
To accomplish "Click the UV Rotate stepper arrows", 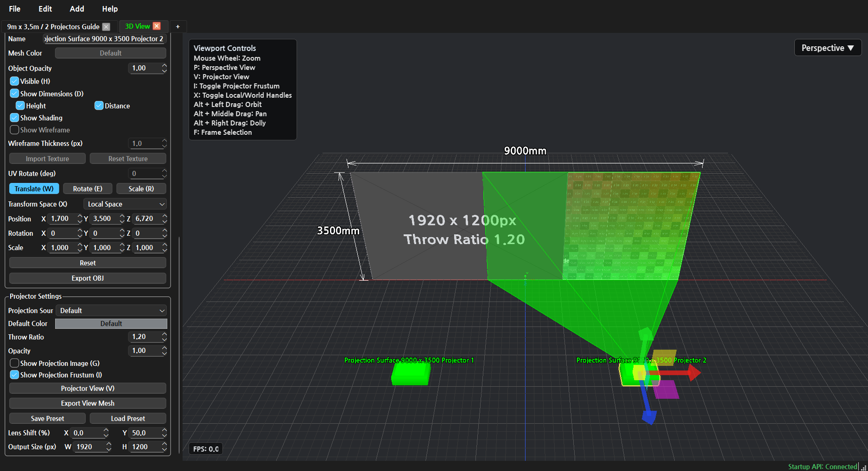I will [164, 174].
